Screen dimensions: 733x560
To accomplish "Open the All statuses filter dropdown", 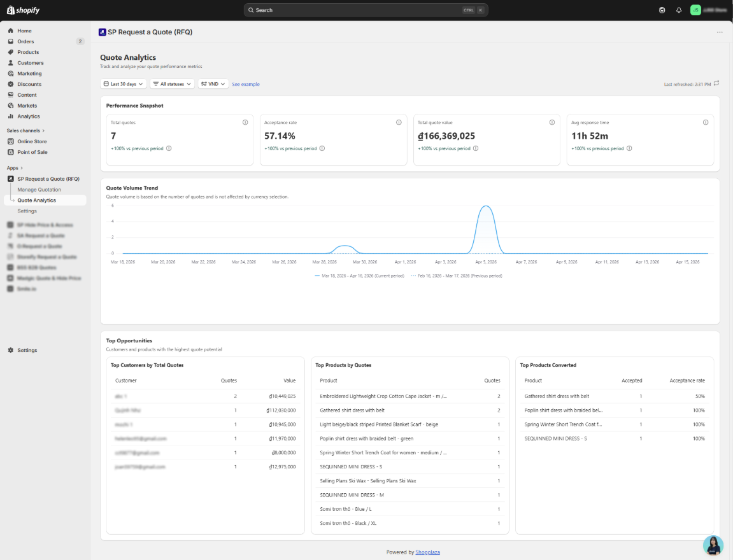I will [x=171, y=83].
